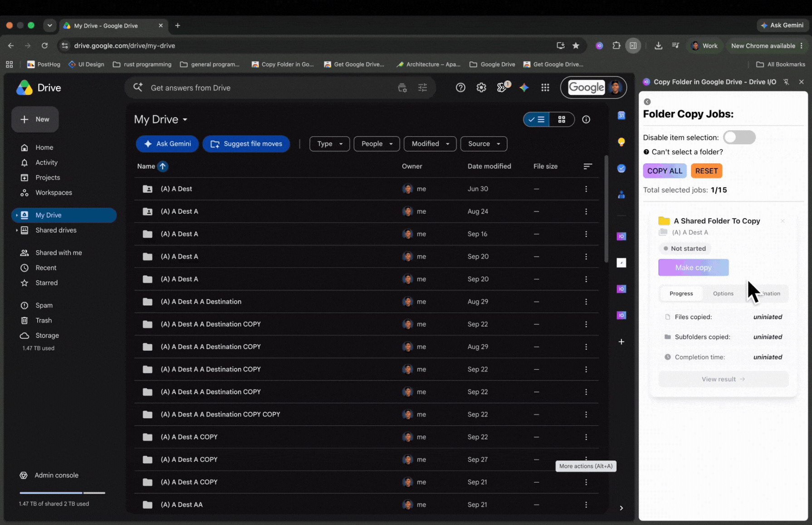812x525 pixels.
Task: Open Google Tasks icon in side panel
Action: [621, 168]
